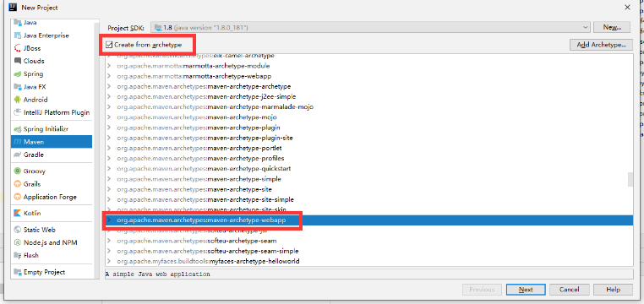Click the JBoss icon in project types
This screenshot has width=644, height=304.
point(17,48)
